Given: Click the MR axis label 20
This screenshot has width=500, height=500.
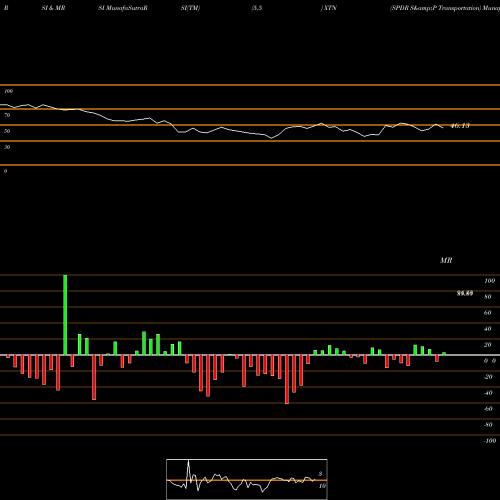Looking at the screenshot, I should [488, 345].
